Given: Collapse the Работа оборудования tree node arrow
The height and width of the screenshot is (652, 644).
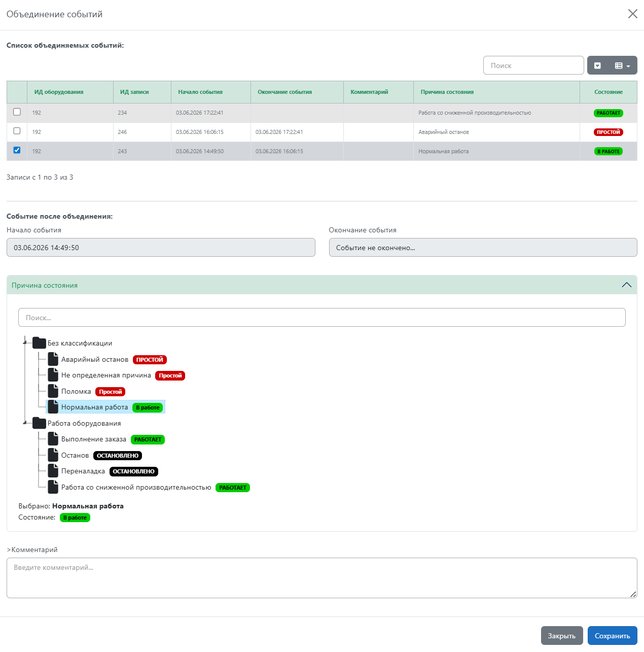Looking at the screenshot, I should coord(24,423).
